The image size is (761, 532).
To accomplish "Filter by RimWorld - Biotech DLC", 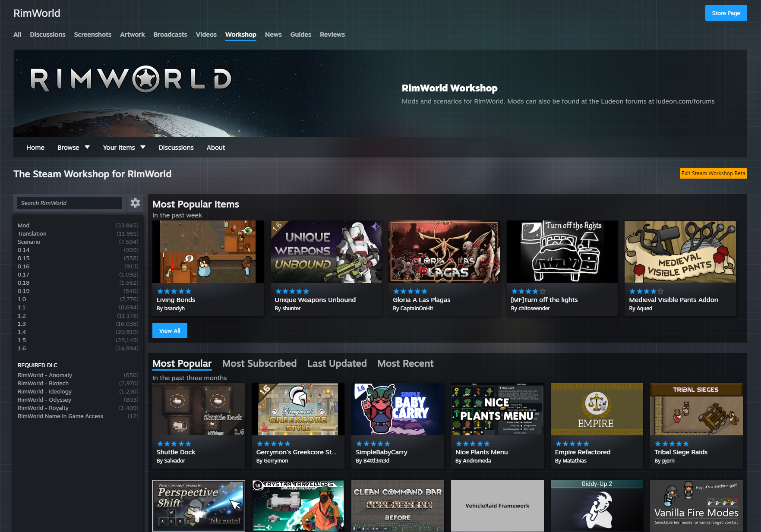I will (78, 384).
